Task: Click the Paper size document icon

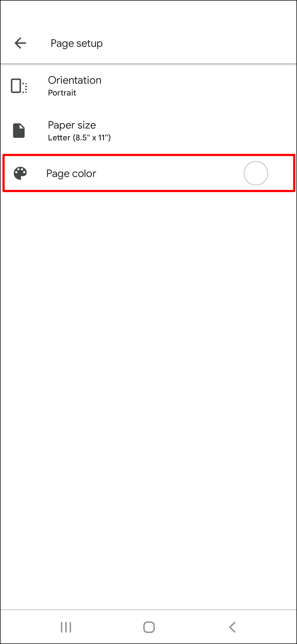Action: coord(19,130)
